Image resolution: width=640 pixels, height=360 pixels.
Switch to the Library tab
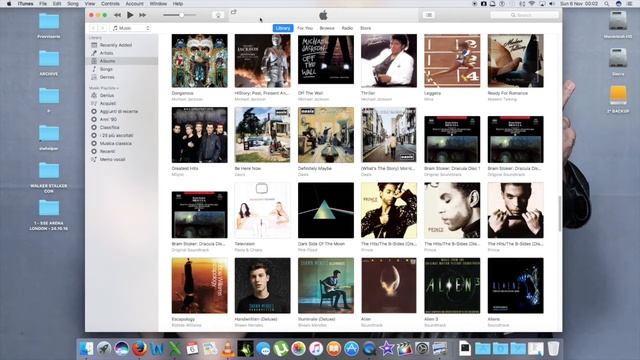283,28
